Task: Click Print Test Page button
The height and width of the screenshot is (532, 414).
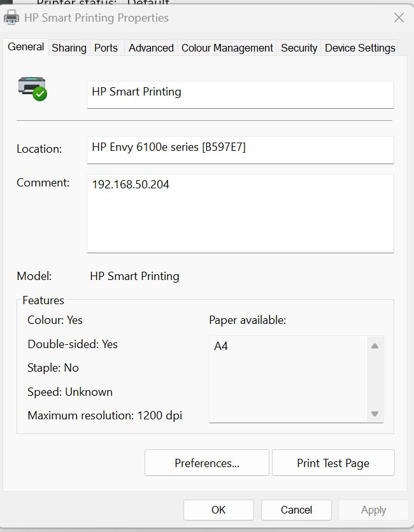Action: click(x=333, y=463)
